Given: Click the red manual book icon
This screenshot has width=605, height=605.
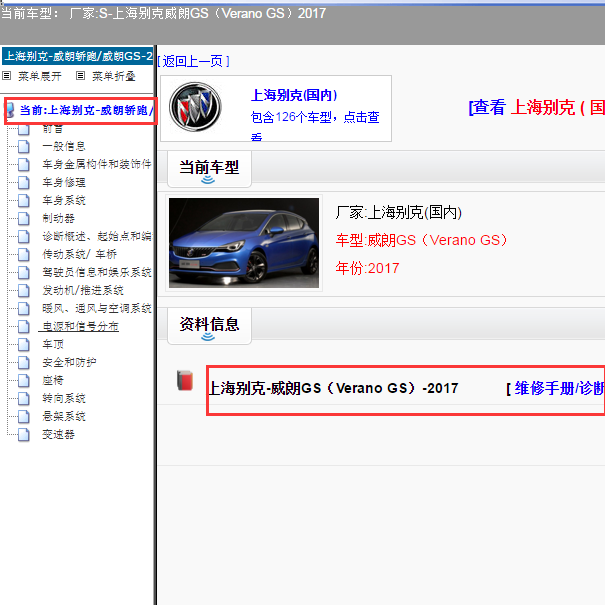Looking at the screenshot, I should 185,380.
